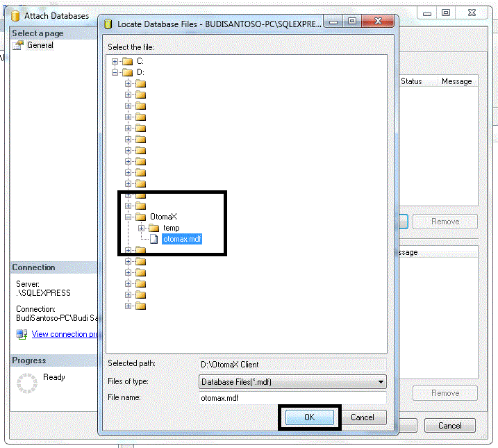This screenshot has height=448, width=498.
Task: Collapse the D: drive node
Action: (115, 72)
